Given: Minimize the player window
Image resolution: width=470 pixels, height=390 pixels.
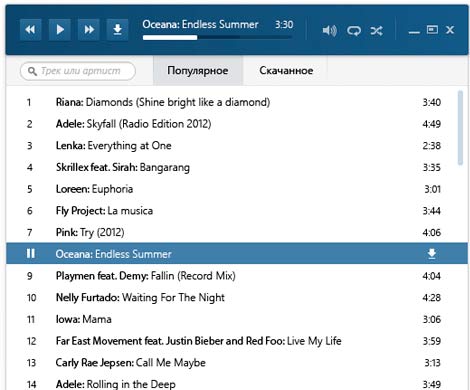Looking at the screenshot, I should point(414,32).
